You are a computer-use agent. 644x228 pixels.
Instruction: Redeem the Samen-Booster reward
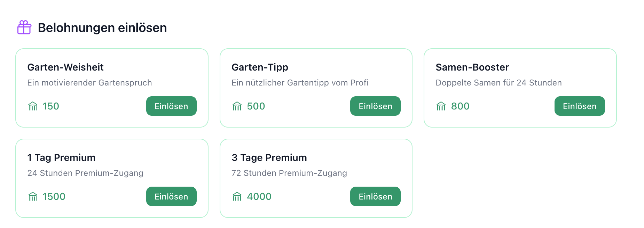[x=579, y=106]
